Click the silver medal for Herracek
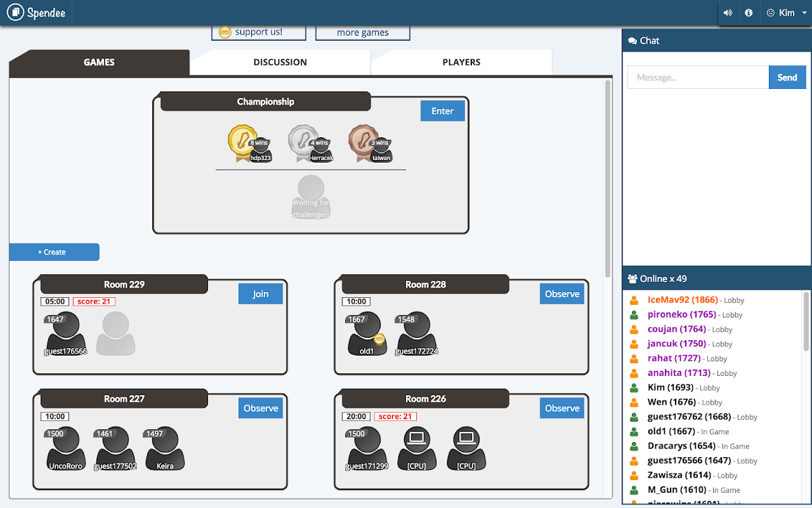 [x=303, y=142]
